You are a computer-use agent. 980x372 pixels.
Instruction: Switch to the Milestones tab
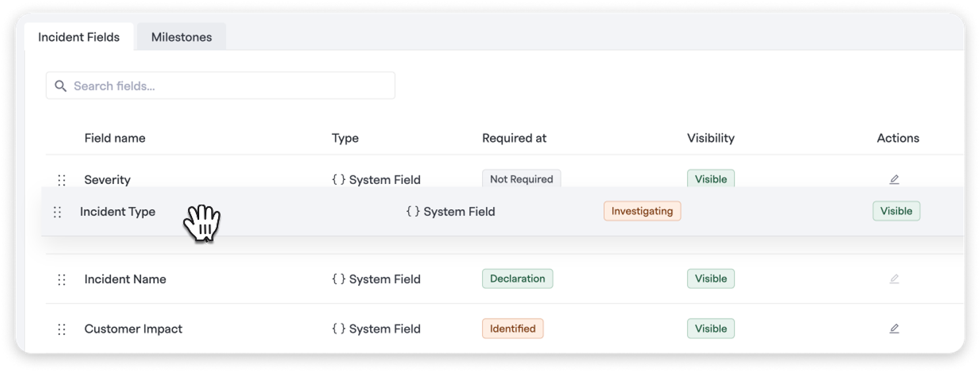click(x=181, y=37)
